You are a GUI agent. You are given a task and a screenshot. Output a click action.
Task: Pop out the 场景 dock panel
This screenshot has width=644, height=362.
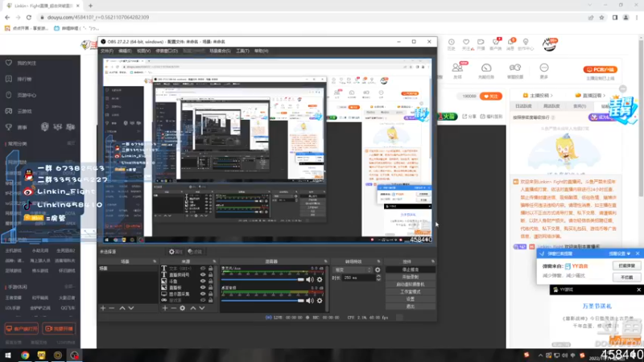coord(155,261)
